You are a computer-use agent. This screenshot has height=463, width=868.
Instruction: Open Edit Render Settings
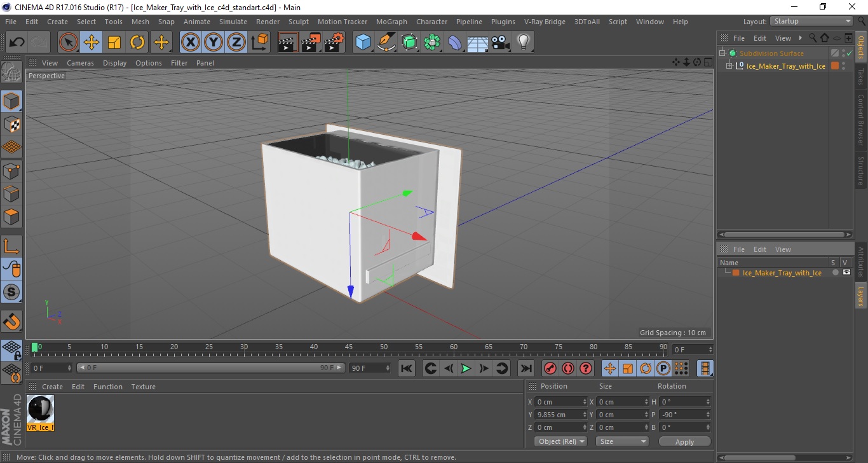334,43
